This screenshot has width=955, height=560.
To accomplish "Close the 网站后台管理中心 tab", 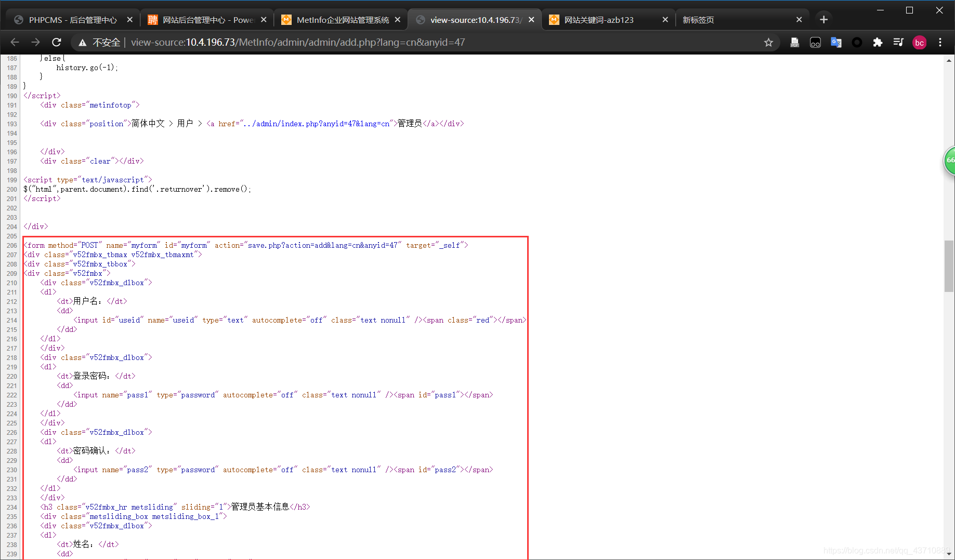I will click(x=264, y=20).
